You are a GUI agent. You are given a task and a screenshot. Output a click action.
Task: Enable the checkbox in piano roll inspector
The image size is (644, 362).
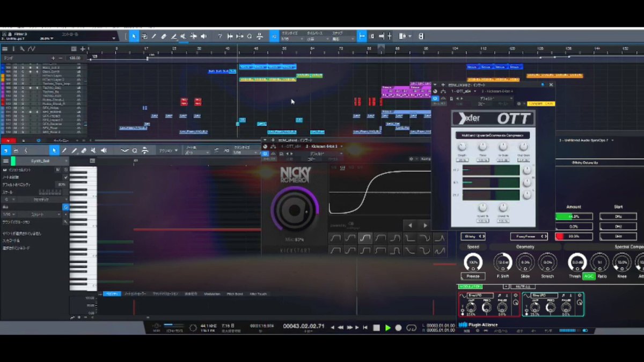click(65, 177)
